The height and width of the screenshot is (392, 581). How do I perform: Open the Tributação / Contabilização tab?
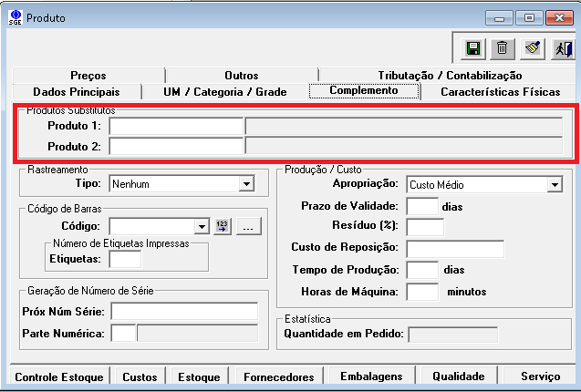[450, 76]
